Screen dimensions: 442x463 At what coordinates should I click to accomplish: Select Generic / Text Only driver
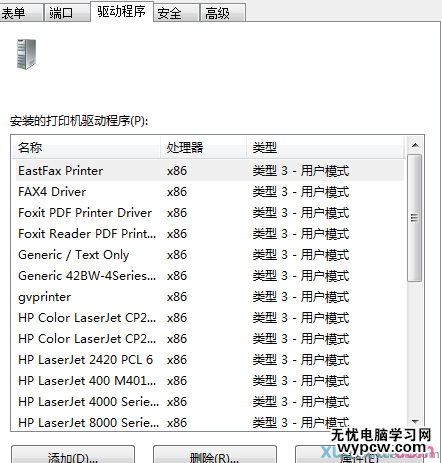[x=210, y=255]
